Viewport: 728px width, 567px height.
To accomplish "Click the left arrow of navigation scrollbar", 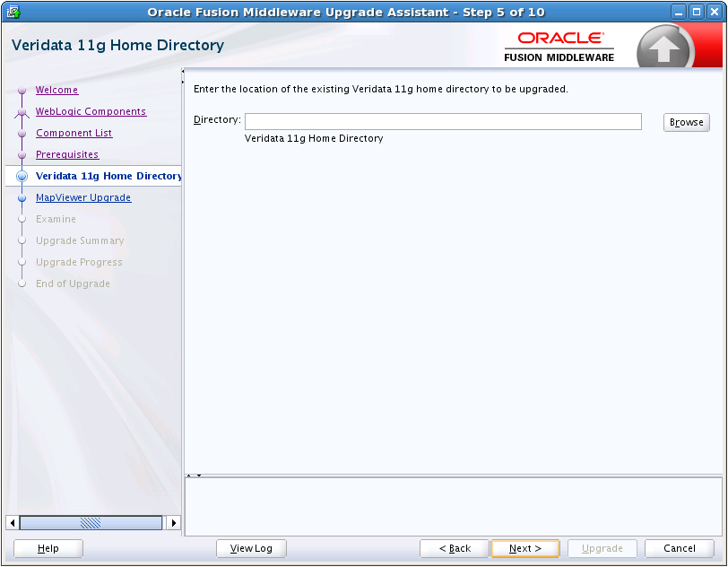I will pyautogui.click(x=13, y=523).
